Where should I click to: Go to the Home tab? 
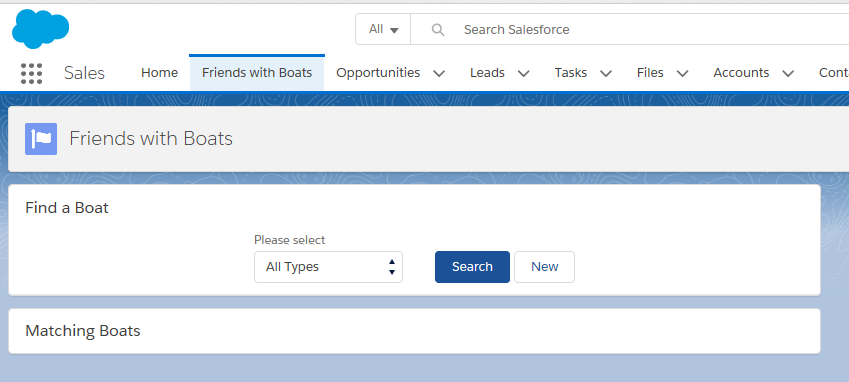pyautogui.click(x=159, y=73)
